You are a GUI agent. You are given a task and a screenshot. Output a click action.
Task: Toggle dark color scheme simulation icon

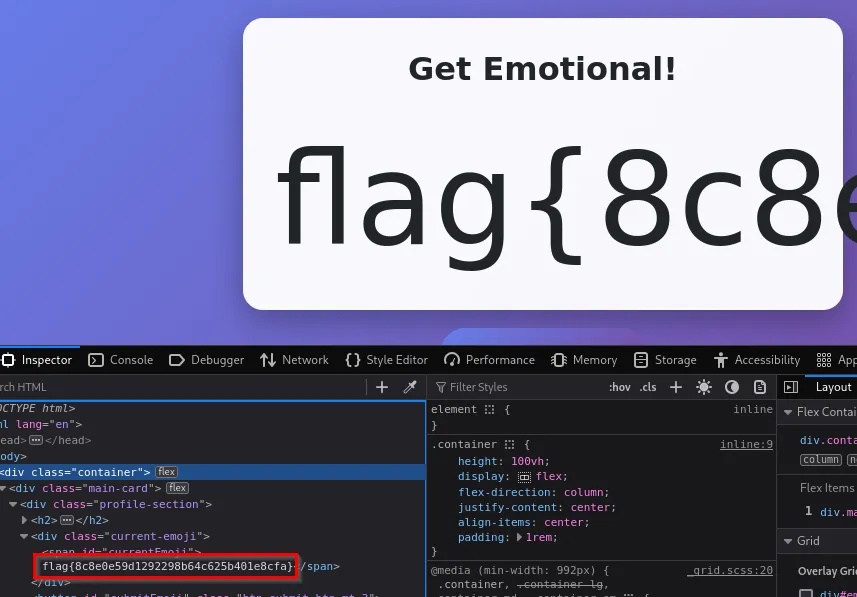click(x=732, y=387)
